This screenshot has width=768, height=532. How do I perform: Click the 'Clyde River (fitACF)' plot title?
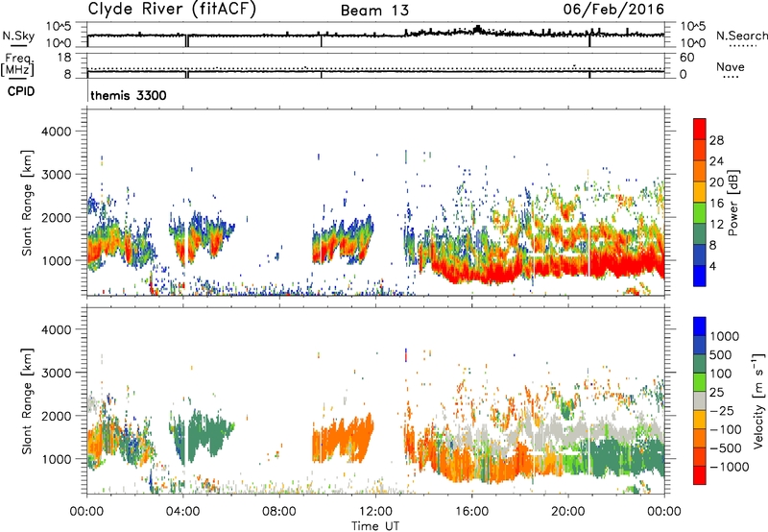pos(172,10)
